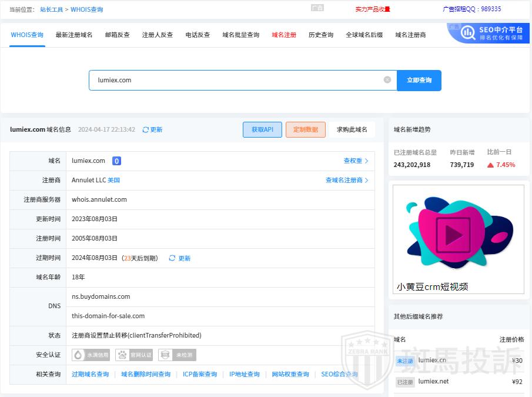Open the 邮箱反查 tab

117,35
